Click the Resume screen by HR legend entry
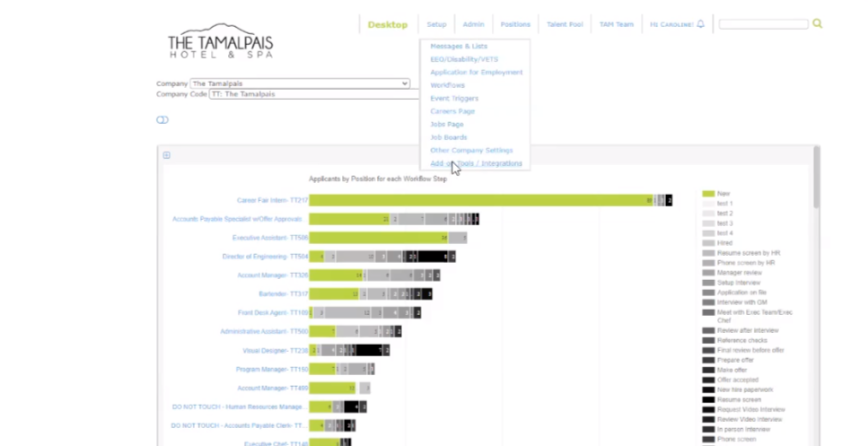Screen dimensions: 868x446 (749, 253)
